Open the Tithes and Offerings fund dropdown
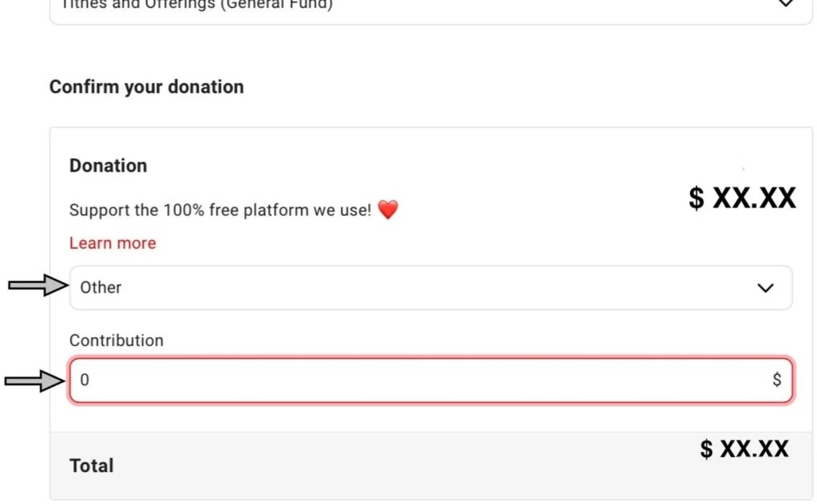 [x=431, y=8]
